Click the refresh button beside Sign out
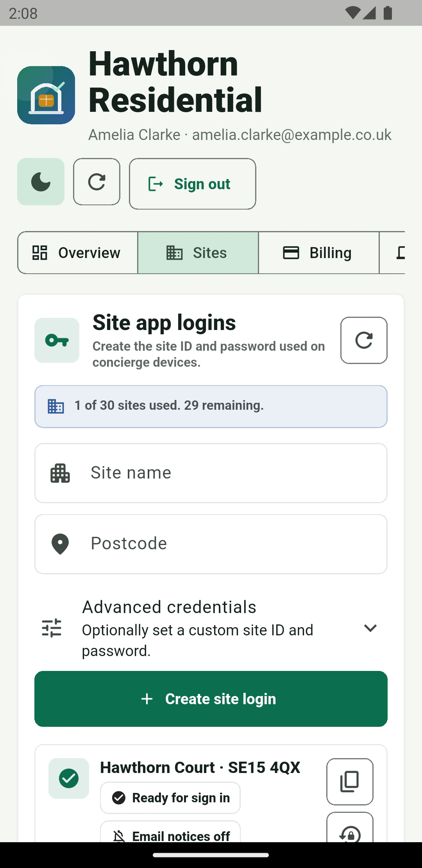Viewport: 422px width, 868px height. coord(97,182)
